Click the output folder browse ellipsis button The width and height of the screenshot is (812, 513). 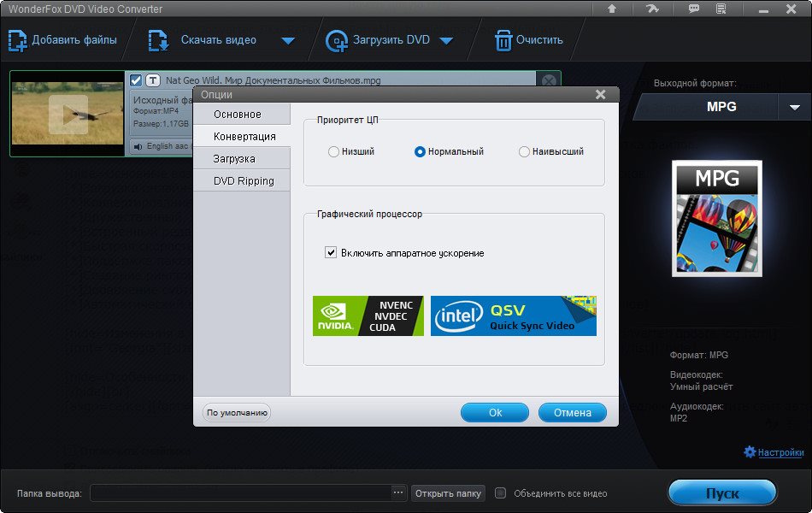(x=397, y=492)
